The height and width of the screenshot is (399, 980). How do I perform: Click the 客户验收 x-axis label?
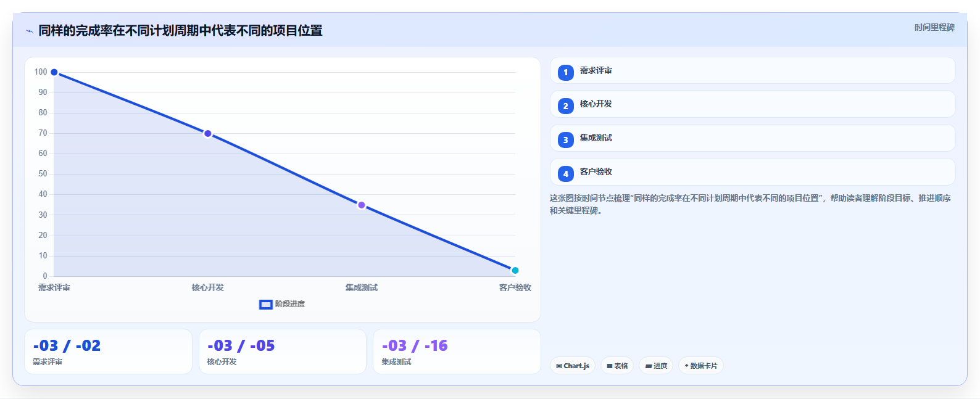click(x=515, y=288)
